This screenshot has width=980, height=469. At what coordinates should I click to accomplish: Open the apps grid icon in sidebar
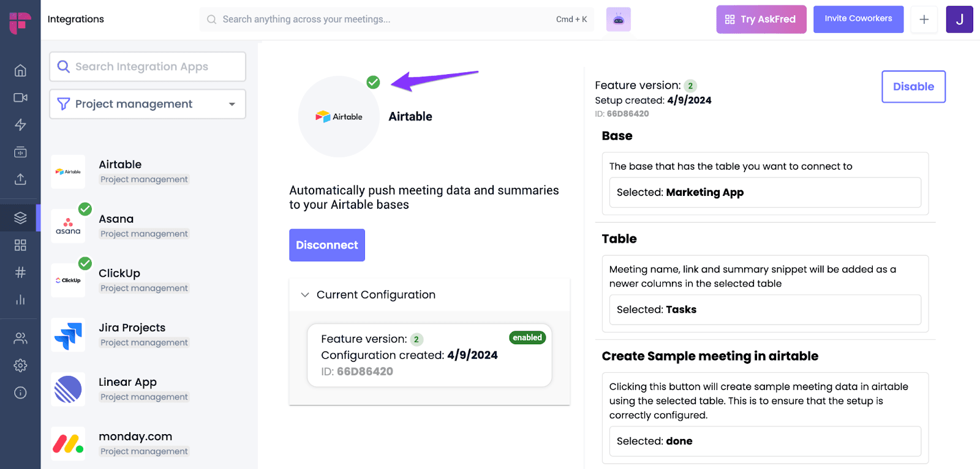coord(20,245)
